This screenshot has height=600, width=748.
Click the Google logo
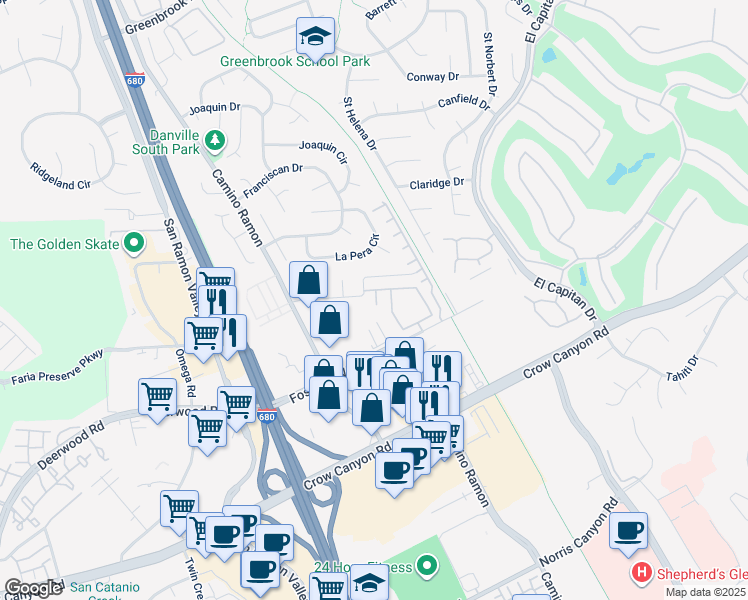click(x=33, y=588)
